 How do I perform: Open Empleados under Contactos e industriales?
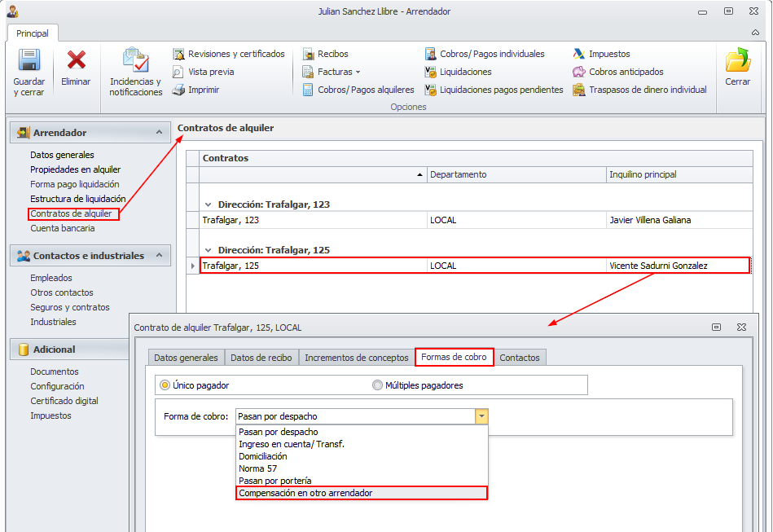tap(51, 278)
